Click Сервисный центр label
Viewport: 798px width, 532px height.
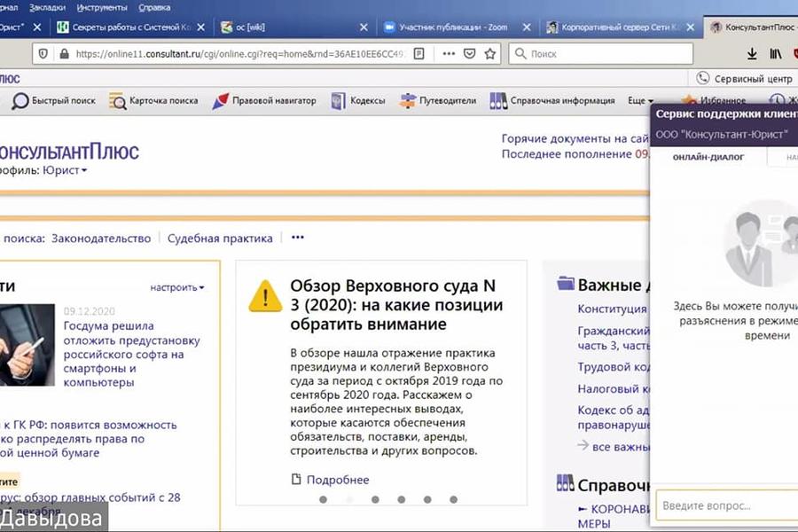(x=753, y=79)
